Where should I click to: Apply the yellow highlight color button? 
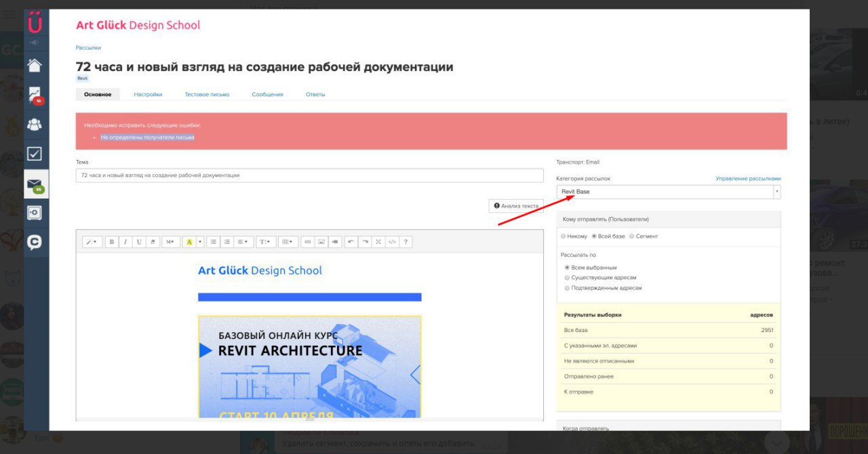tap(189, 242)
